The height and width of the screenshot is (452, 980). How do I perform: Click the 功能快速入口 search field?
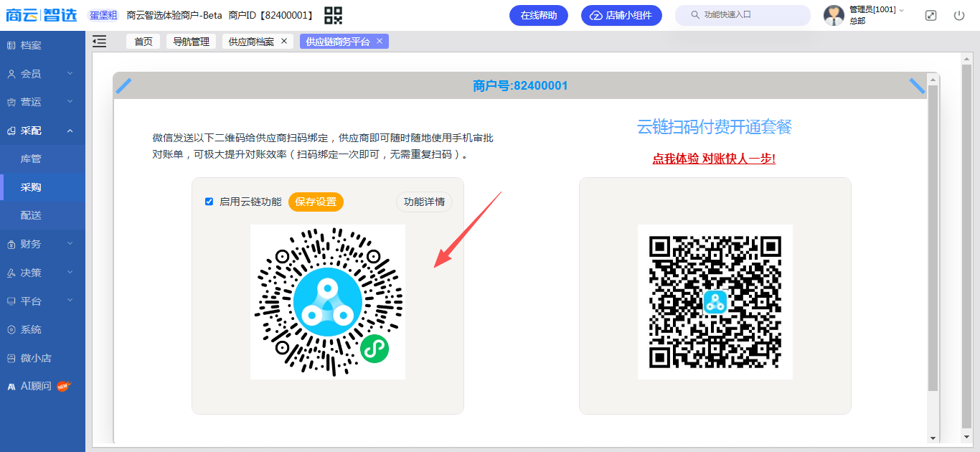point(746,14)
